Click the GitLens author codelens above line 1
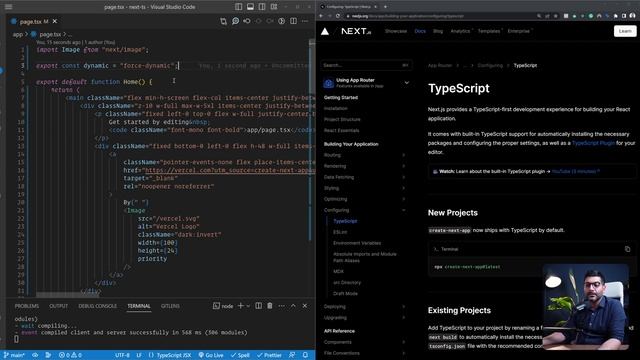Image resolution: width=640 pixels, height=360 pixels. tap(76, 42)
